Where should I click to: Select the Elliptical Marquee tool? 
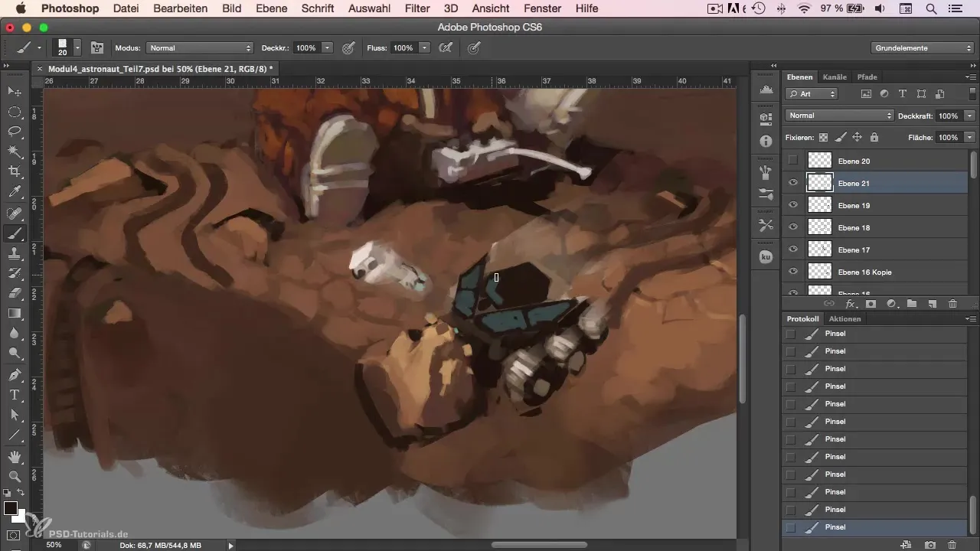15,112
